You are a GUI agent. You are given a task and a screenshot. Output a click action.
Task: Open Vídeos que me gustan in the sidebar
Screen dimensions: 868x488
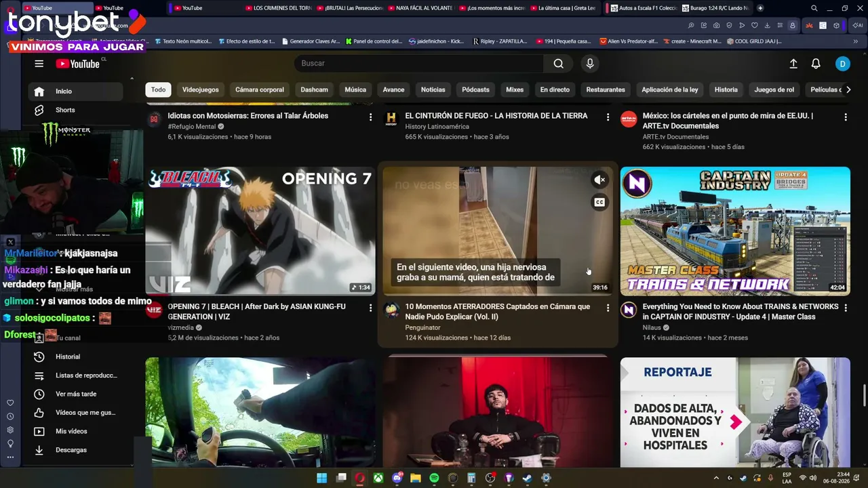pos(75,413)
